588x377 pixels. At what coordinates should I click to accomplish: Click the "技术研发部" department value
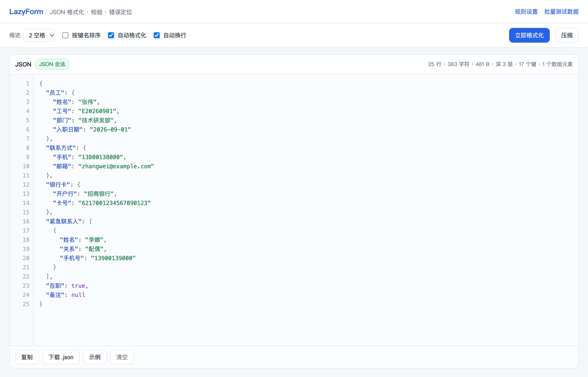coord(97,120)
